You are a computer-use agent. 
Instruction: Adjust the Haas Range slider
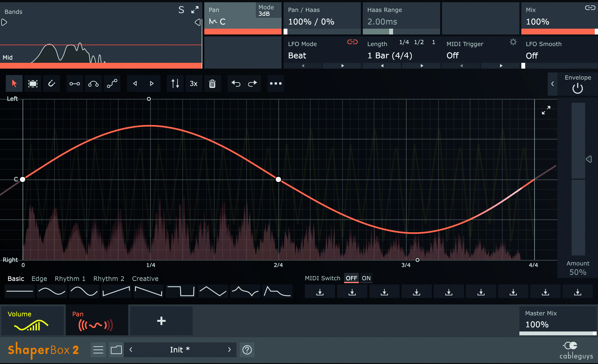click(401, 32)
